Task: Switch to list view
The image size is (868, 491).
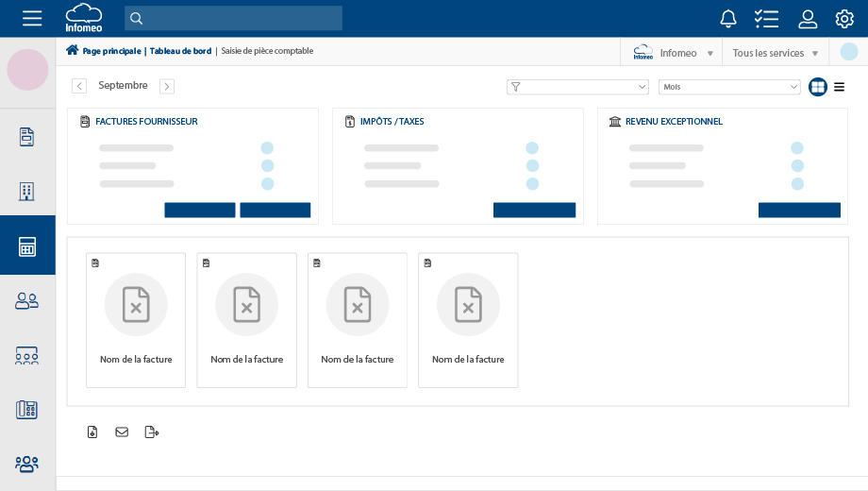Action: tap(839, 87)
